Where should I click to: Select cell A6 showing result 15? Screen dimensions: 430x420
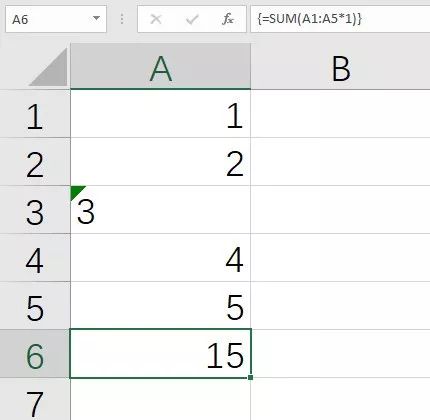pos(160,354)
